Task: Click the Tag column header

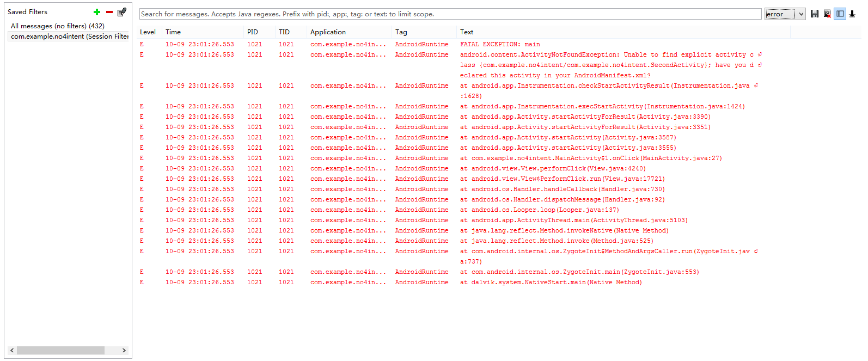Action: [401, 32]
